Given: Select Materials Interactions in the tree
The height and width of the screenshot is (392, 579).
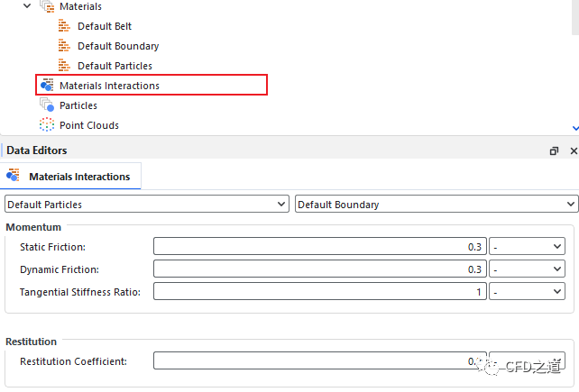Looking at the screenshot, I should 109,86.
